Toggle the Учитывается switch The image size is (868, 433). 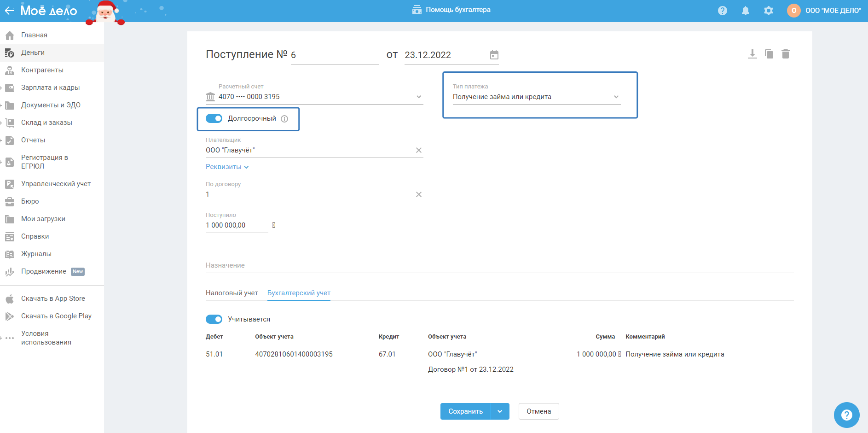pyautogui.click(x=214, y=319)
